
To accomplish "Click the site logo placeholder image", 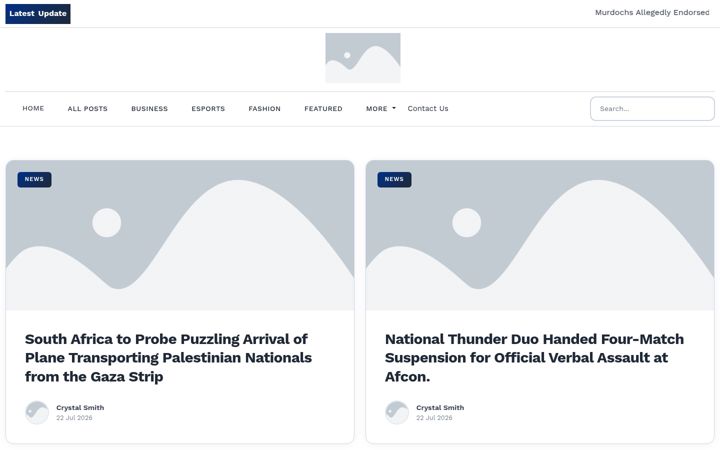I will [x=363, y=58].
